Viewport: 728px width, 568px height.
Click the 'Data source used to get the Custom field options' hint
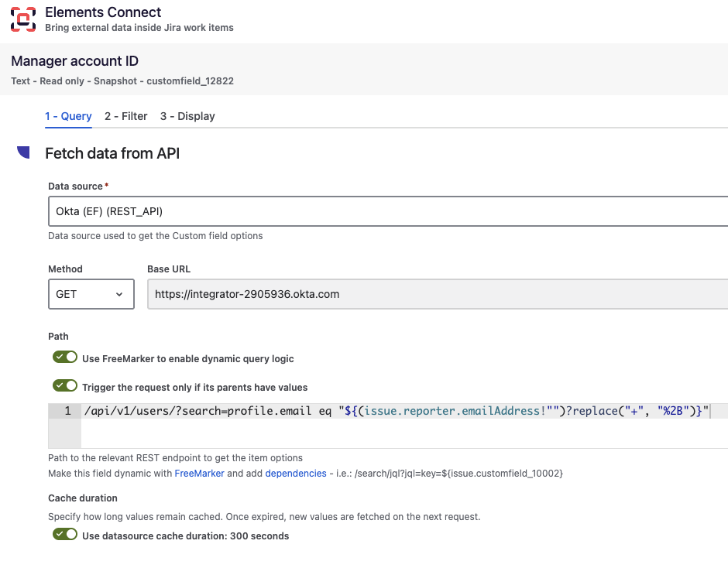(156, 236)
